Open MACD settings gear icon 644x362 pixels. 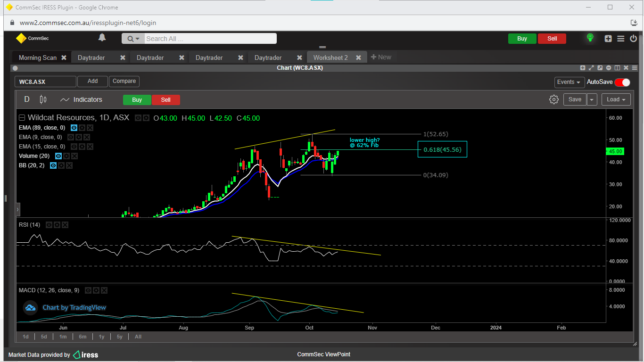96,290
